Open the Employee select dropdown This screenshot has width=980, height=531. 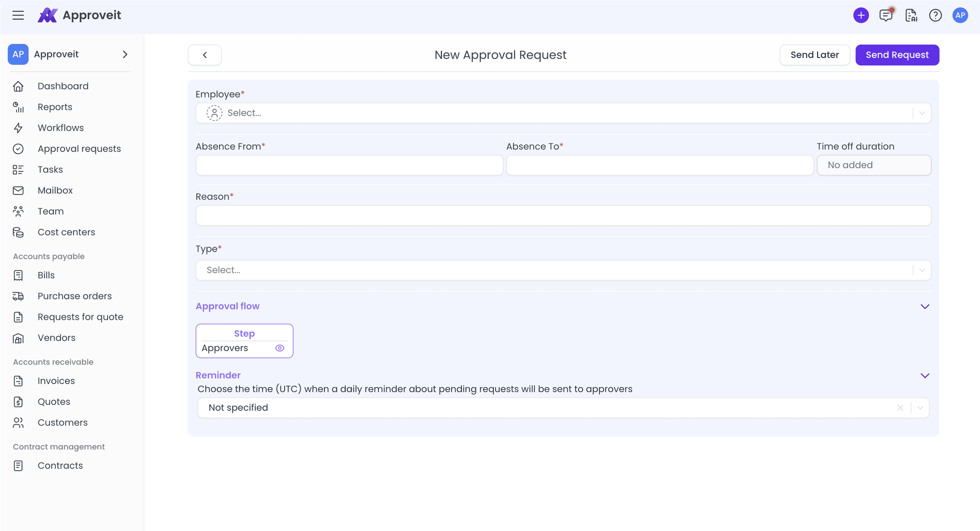(563, 113)
